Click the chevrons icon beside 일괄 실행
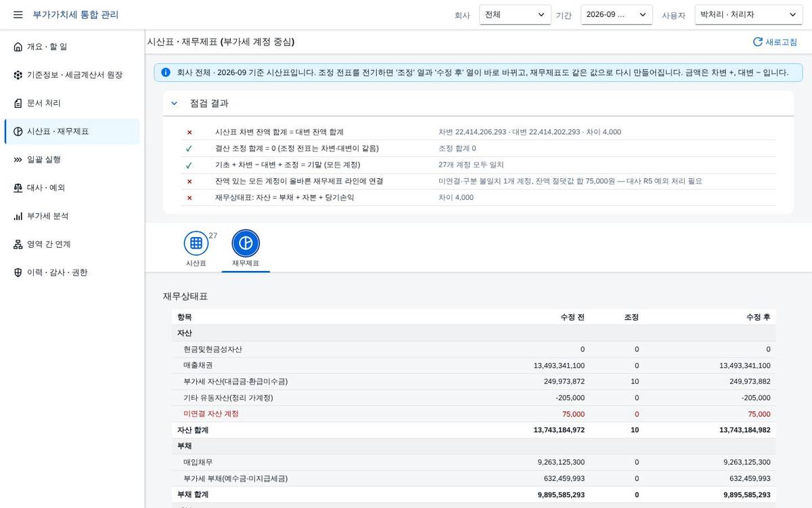This screenshot has height=508, width=812. click(x=18, y=160)
